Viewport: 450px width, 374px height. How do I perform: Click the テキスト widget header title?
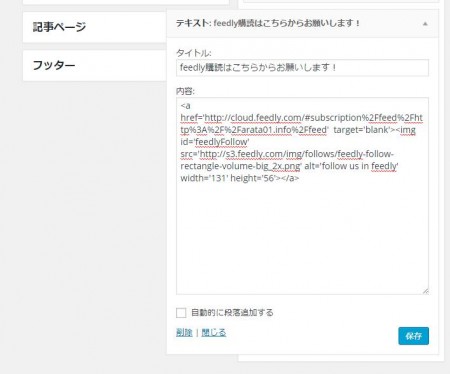[268, 23]
